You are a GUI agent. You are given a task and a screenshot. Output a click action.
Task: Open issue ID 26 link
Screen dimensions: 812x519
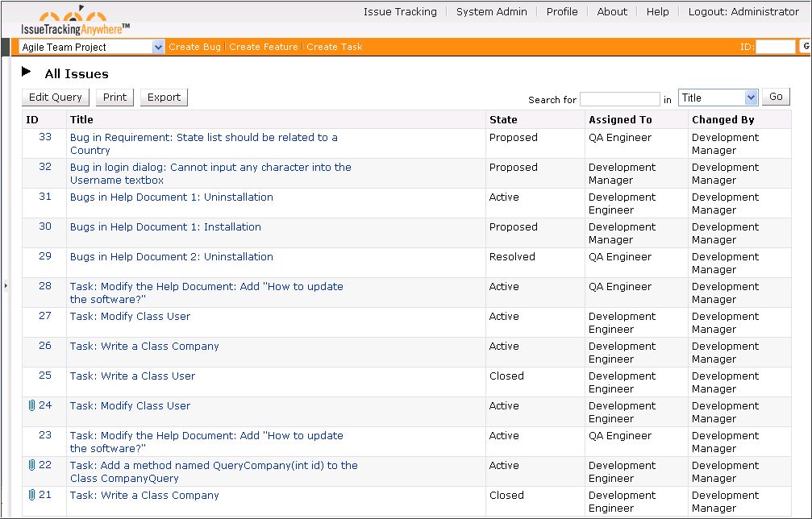pyautogui.click(x=45, y=346)
